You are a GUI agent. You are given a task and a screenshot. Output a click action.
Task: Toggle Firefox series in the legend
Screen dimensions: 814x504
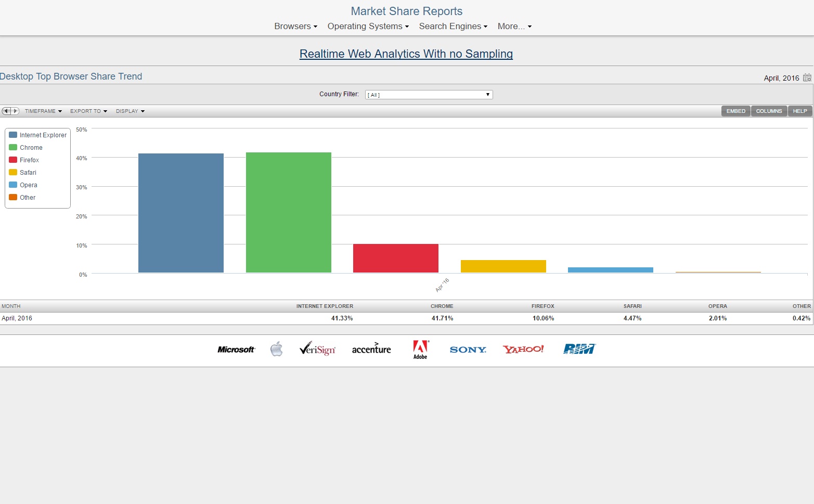29,160
